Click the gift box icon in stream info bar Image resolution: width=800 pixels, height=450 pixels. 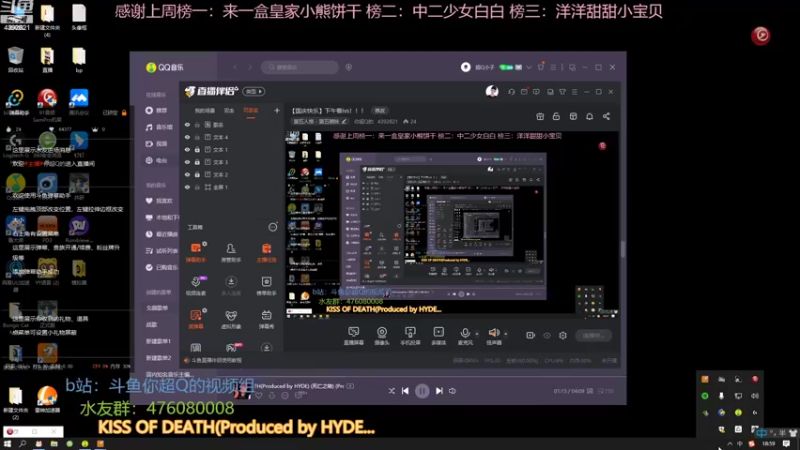point(540,116)
